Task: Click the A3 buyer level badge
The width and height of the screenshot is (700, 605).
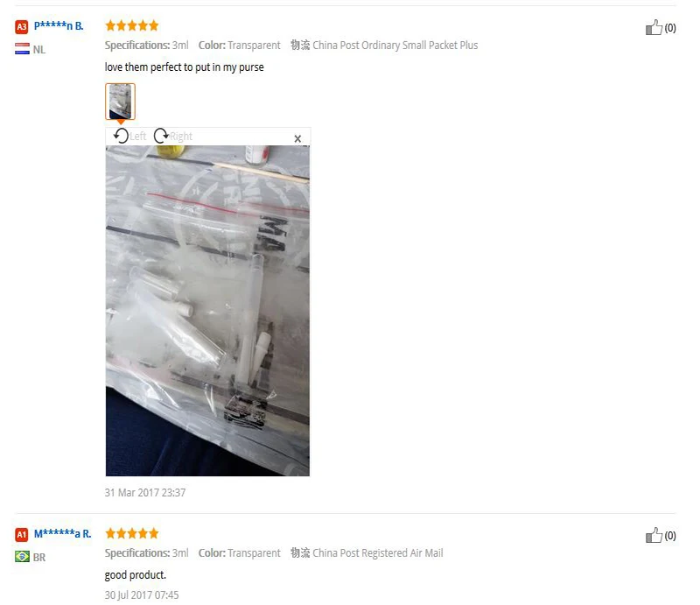Action: click(21, 27)
